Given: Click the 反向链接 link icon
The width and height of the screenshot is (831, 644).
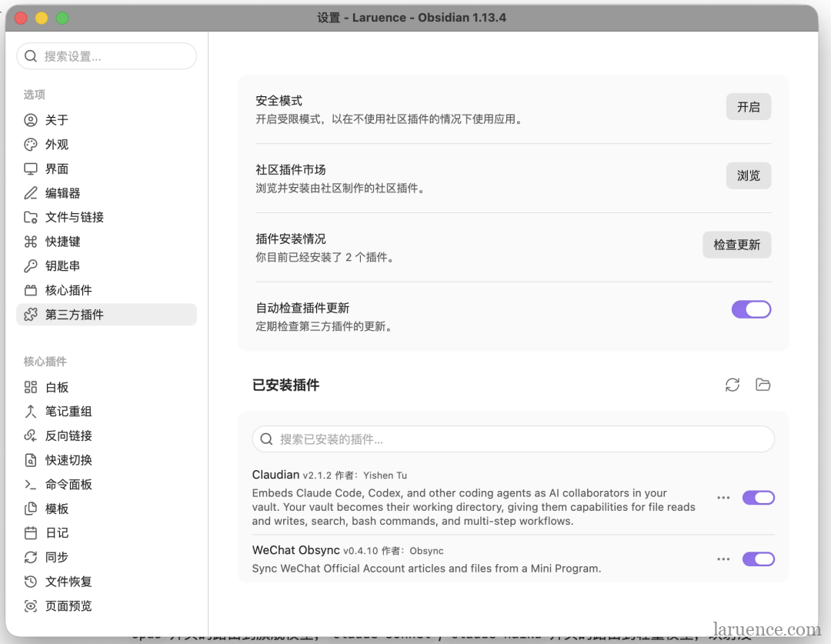Looking at the screenshot, I should tap(31, 436).
